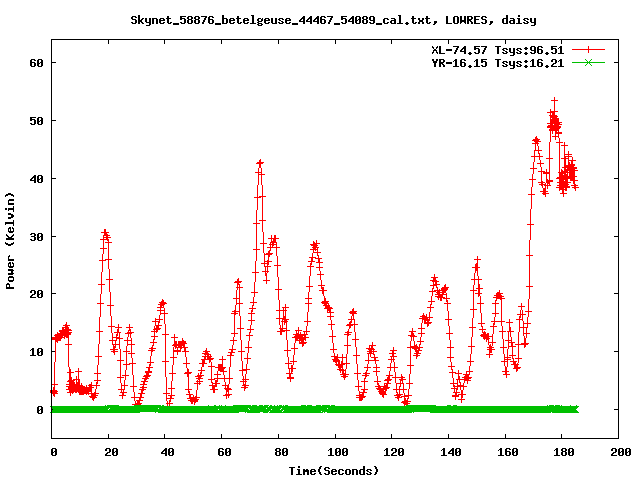Click y-axis tick label 20

tap(36, 294)
